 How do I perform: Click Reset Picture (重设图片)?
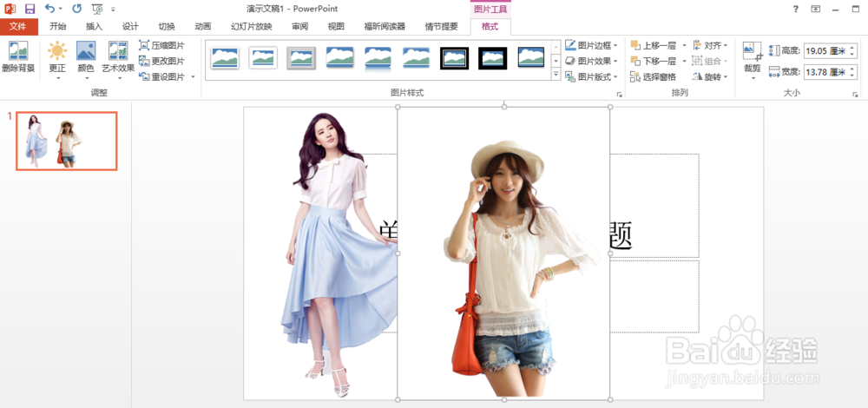163,76
